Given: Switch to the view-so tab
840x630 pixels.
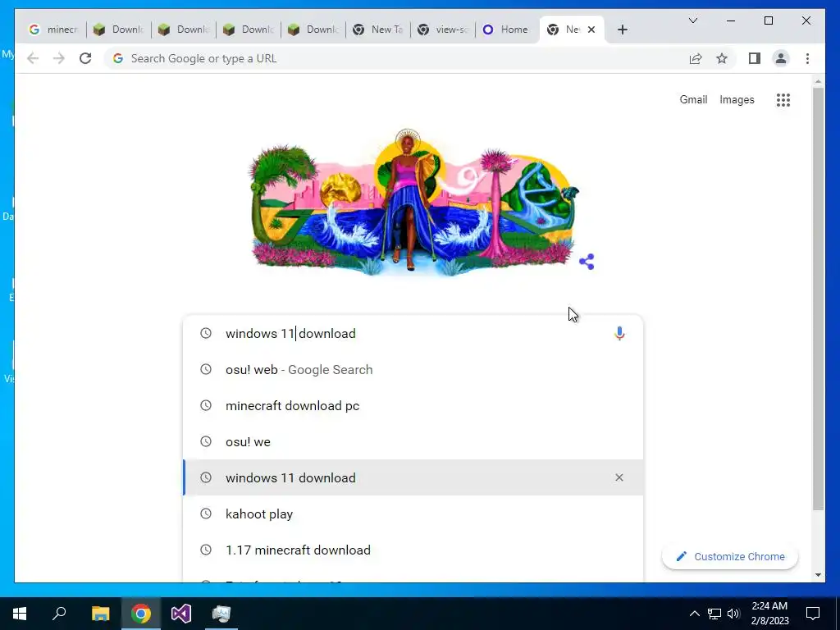Looking at the screenshot, I should (443, 30).
